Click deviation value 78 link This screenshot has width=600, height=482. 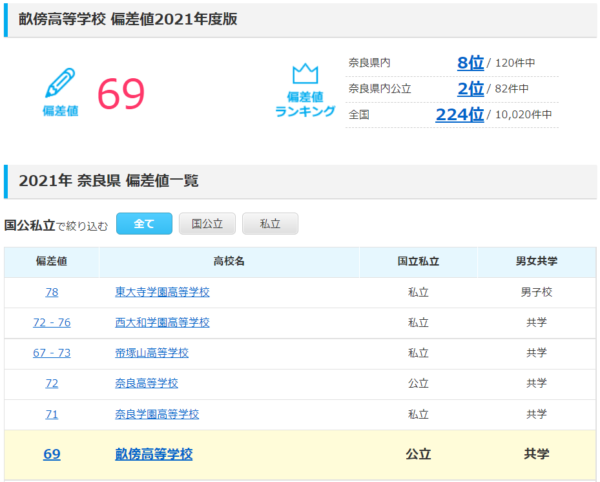tap(52, 292)
